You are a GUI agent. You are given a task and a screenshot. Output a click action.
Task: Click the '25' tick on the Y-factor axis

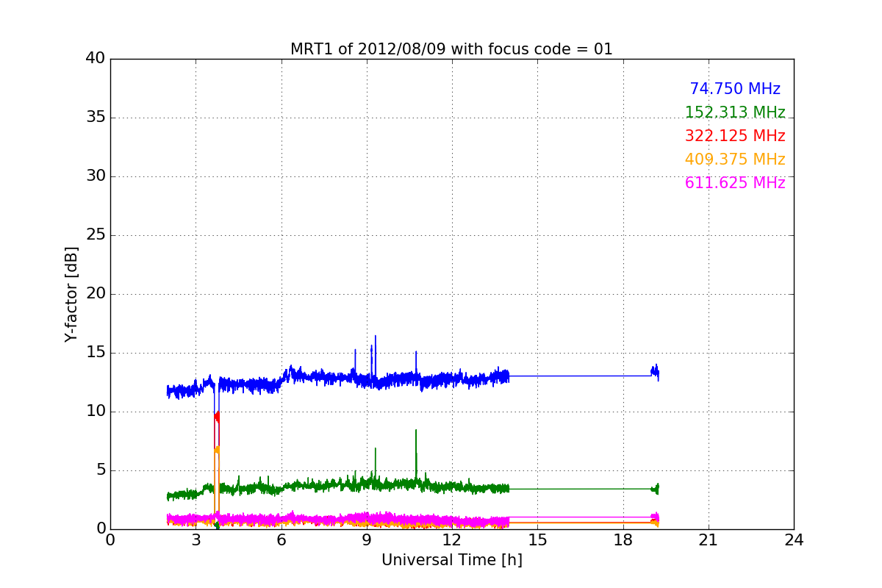95,235
